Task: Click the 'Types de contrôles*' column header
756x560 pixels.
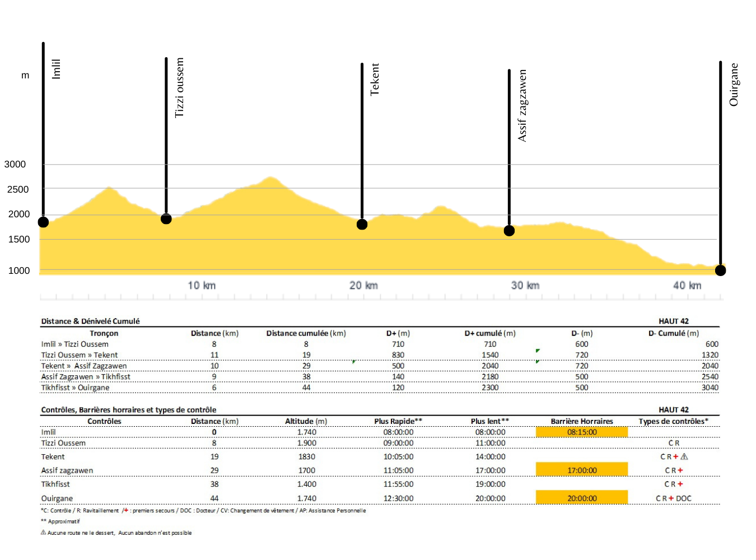Action: [674, 421]
